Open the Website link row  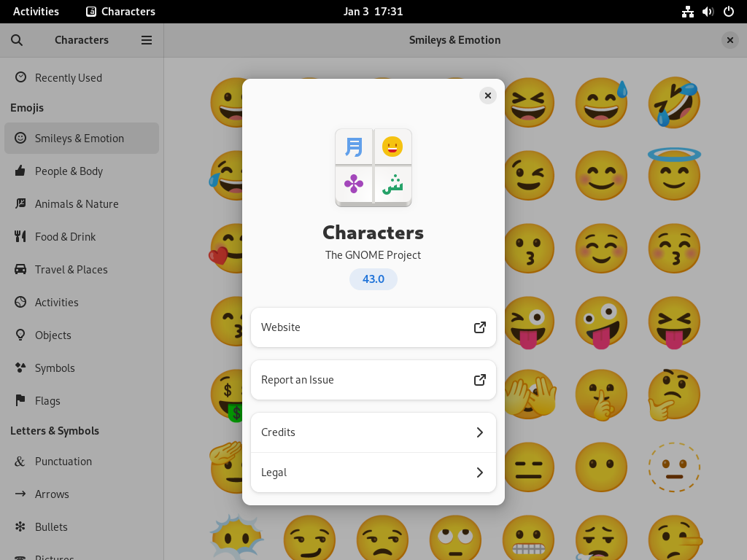373,327
